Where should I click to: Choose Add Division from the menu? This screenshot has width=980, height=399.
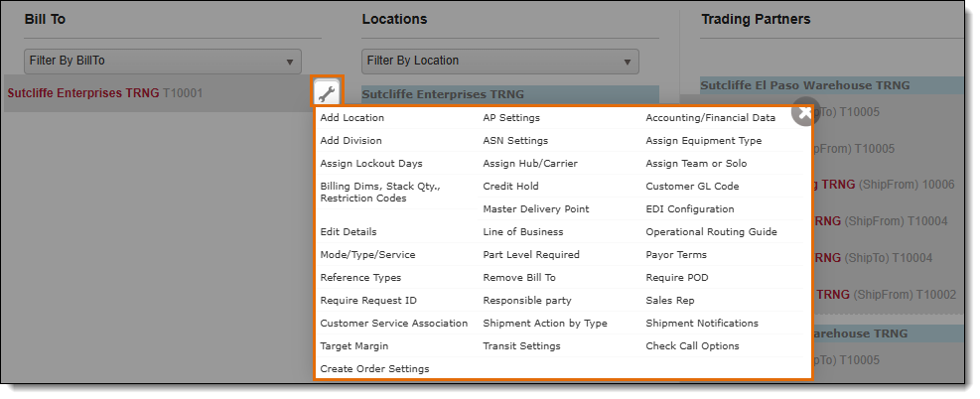pos(350,141)
